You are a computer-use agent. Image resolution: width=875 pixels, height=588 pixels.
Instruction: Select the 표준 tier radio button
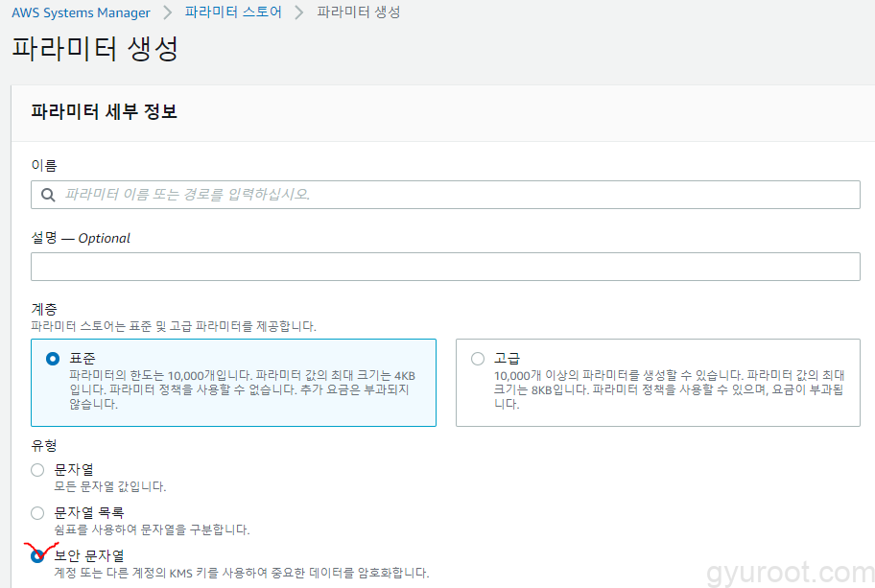[x=53, y=359]
